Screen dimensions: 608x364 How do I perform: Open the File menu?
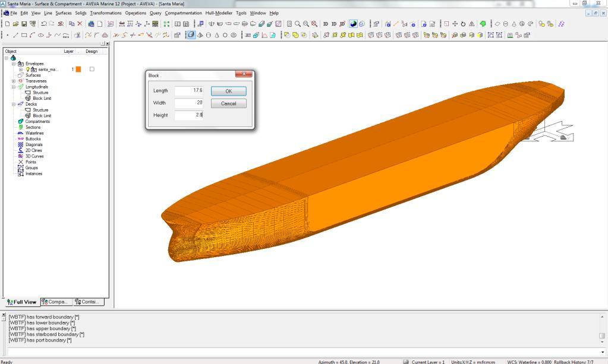(14, 13)
